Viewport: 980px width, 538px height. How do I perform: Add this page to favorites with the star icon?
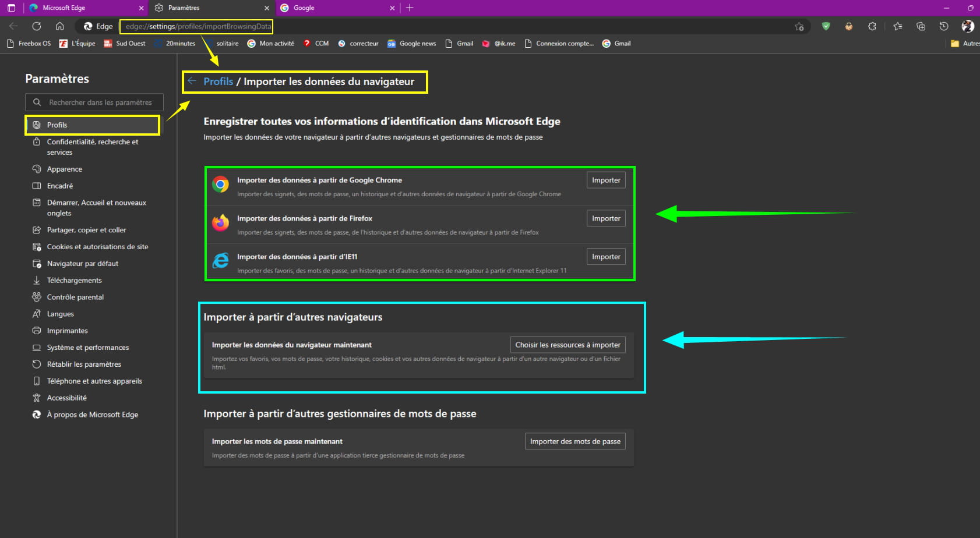pos(799,26)
